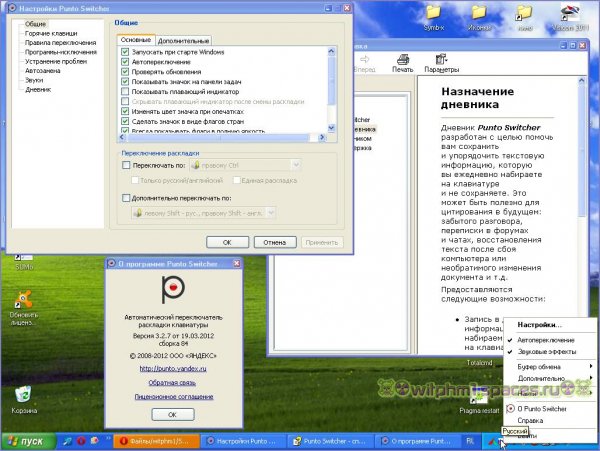Click the Вперед forward arrow in help window

[364, 63]
